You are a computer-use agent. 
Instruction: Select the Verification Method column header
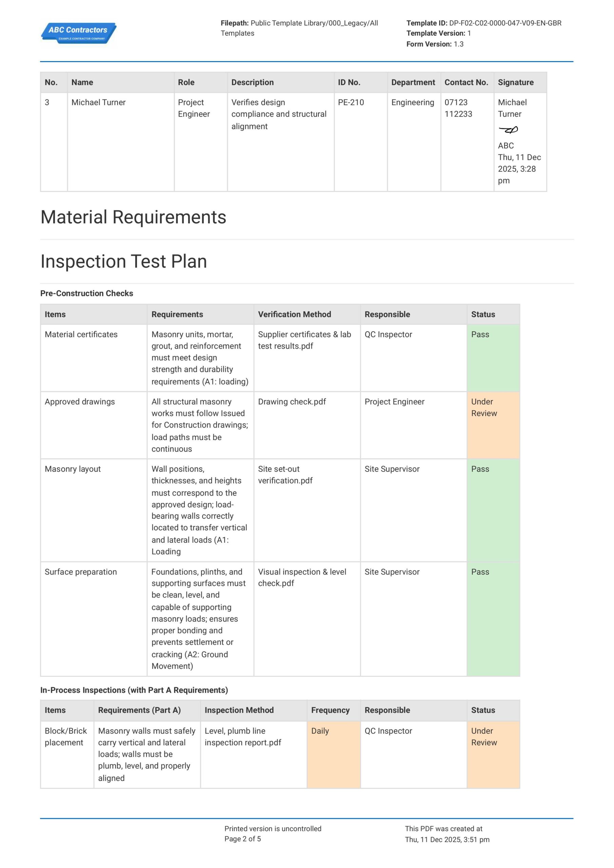point(294,314)
